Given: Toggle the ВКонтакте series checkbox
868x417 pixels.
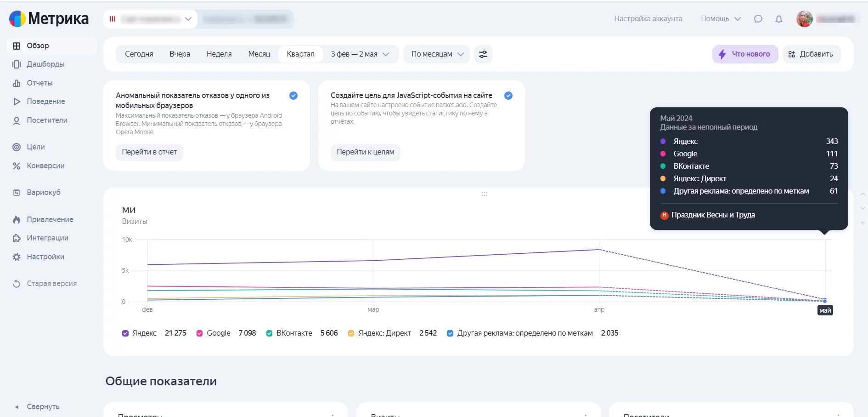Looking at the screenshot, I should 270,333.
